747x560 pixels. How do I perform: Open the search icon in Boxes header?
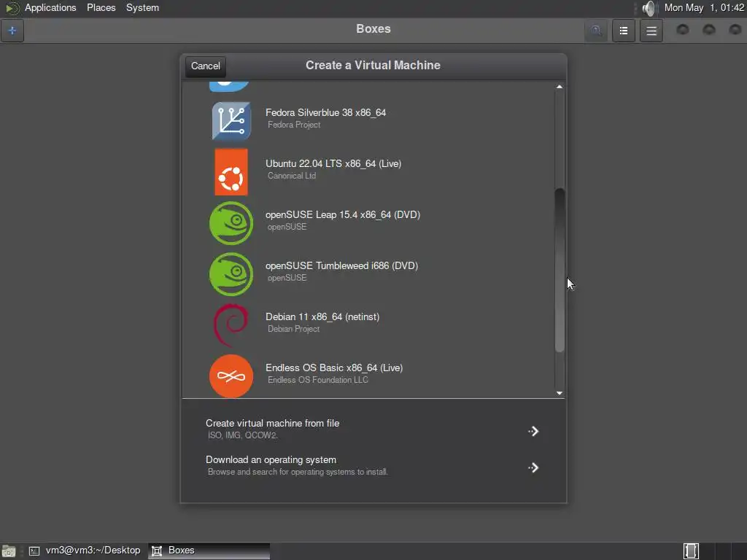pyautogui.click(x=596, y=31)
